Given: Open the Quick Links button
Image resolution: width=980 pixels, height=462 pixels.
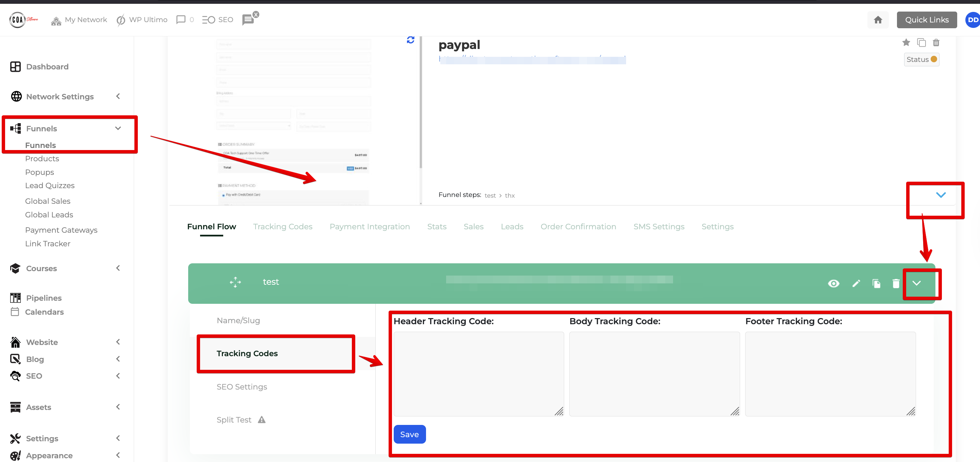Looking at the screenshot, I should (x=926, y=20).
